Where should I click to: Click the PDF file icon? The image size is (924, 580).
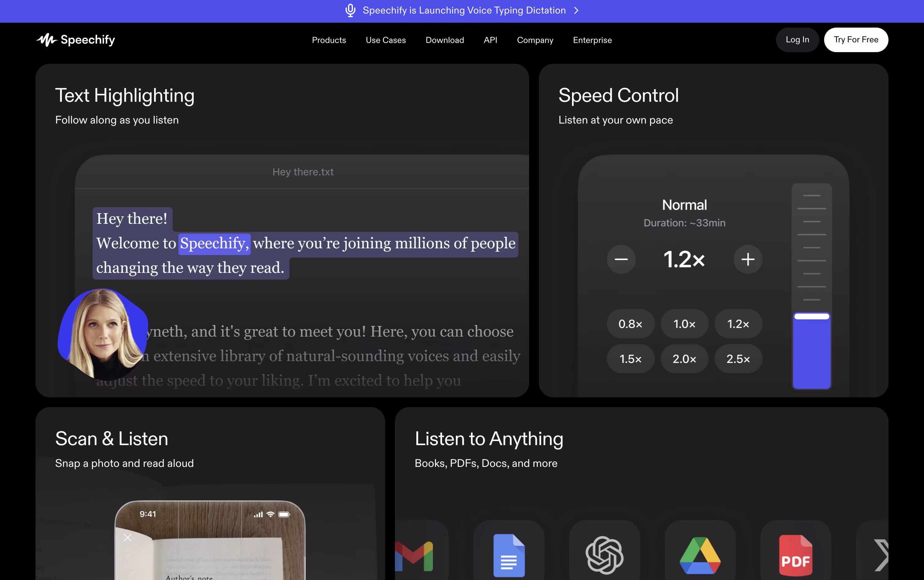pos(796,555)
